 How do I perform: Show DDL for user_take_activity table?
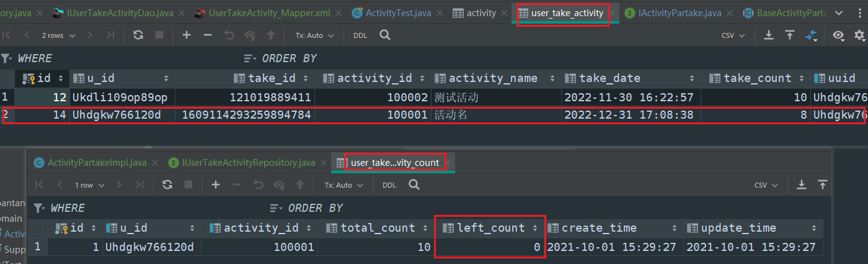click(360, 35)
